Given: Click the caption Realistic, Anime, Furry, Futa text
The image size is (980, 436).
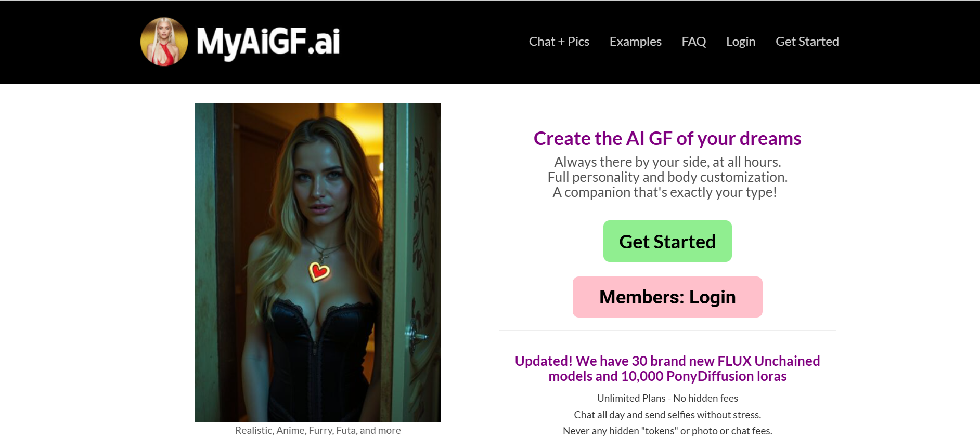Looking at the screenshot, I should (x=318, y=430).
